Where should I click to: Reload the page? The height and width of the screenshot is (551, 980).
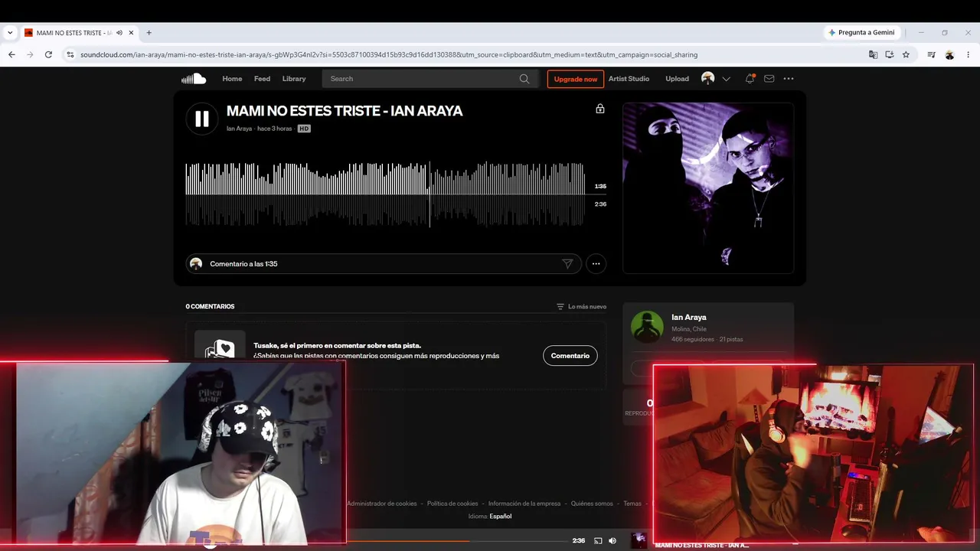[48, 54]
